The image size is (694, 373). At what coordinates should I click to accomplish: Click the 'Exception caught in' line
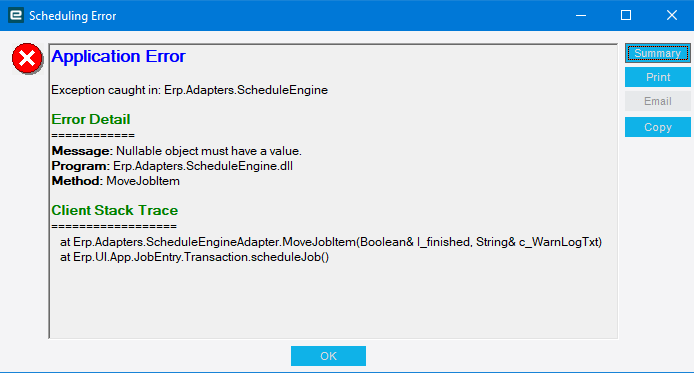coord(189,90)
